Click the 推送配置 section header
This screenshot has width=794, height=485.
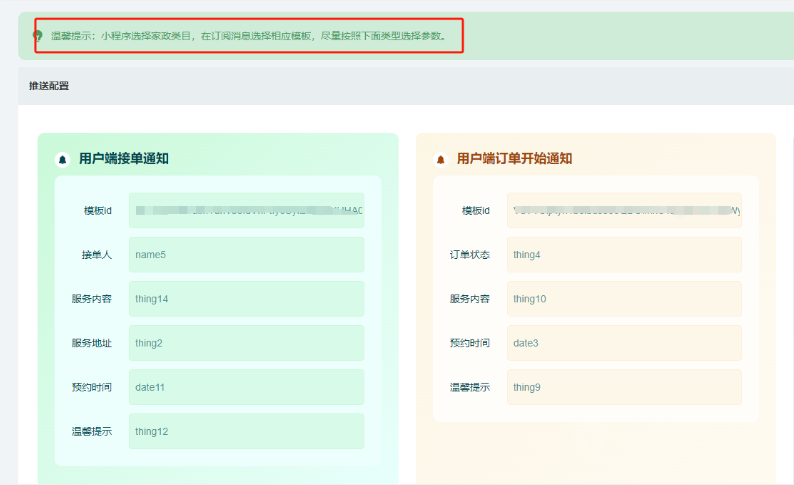(49, 86)
